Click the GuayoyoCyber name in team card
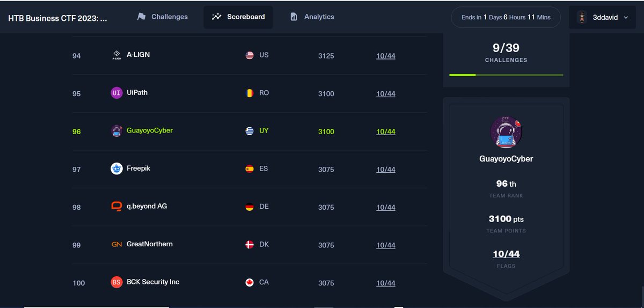Viewport: 644px width, 308px height. pyautogui.click(x=506, y=159)
